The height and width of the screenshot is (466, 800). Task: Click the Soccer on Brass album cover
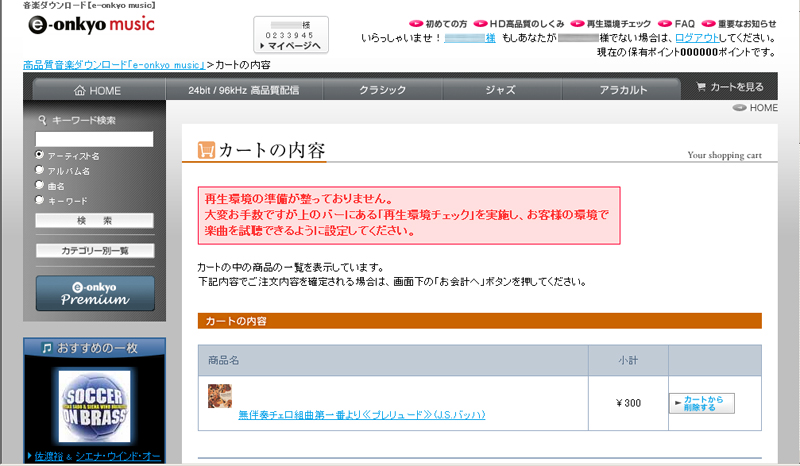tap(94, 406)
